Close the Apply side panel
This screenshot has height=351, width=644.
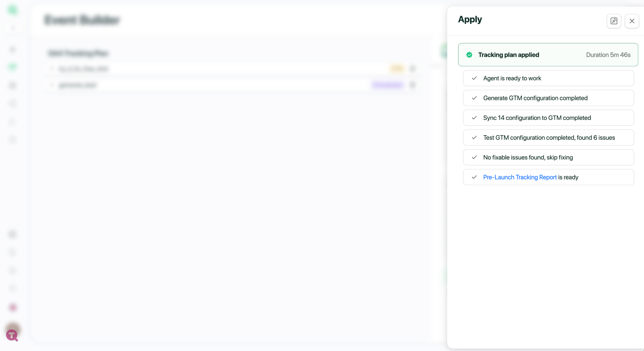pyautogui.click(x=631, y=21)
